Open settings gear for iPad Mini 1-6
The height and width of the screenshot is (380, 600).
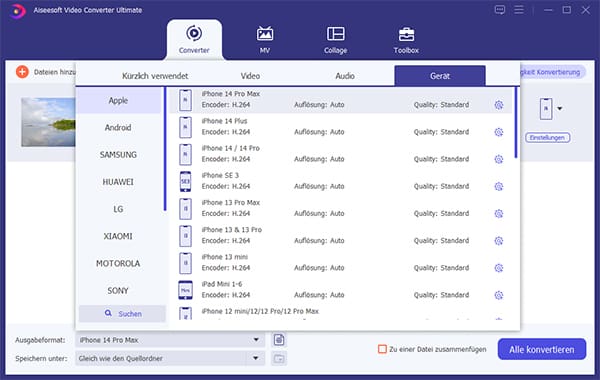(x=499, y=295)
